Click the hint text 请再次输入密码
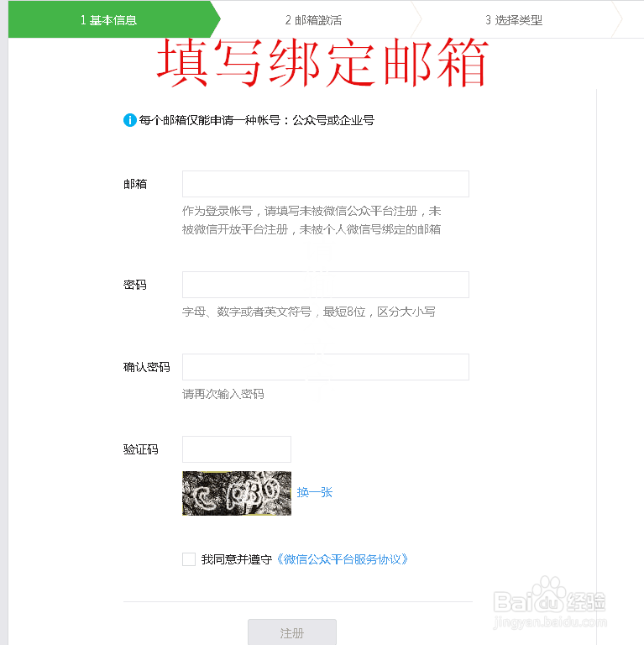Image resolution: width=644 pixels, height=645 pixels. (223, 394)
